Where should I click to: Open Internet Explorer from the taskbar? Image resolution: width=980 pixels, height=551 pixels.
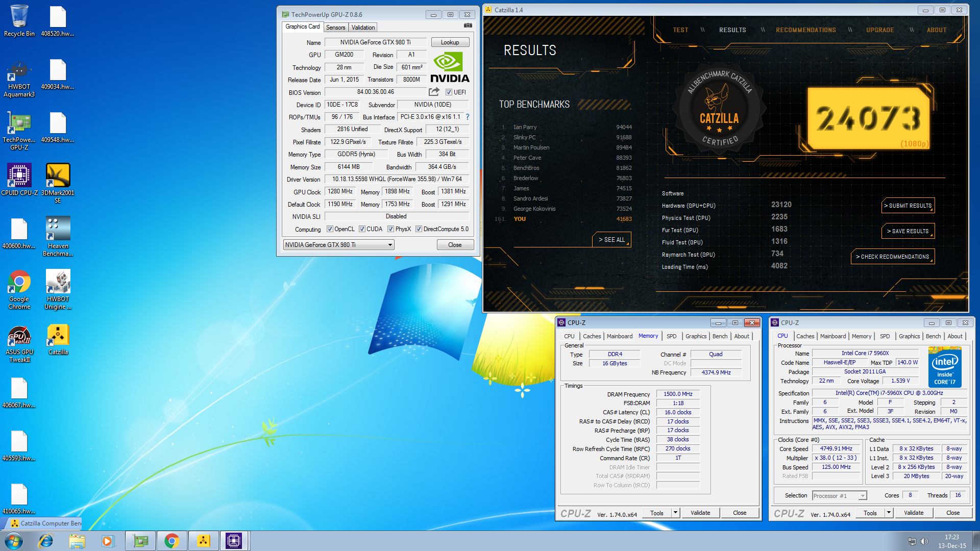pyautogui.click(x=46, y=541)
